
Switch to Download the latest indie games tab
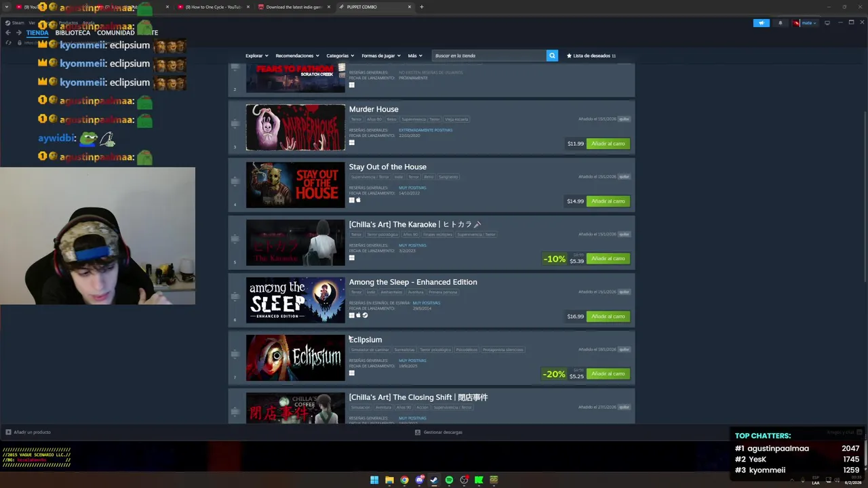point(293,7)
